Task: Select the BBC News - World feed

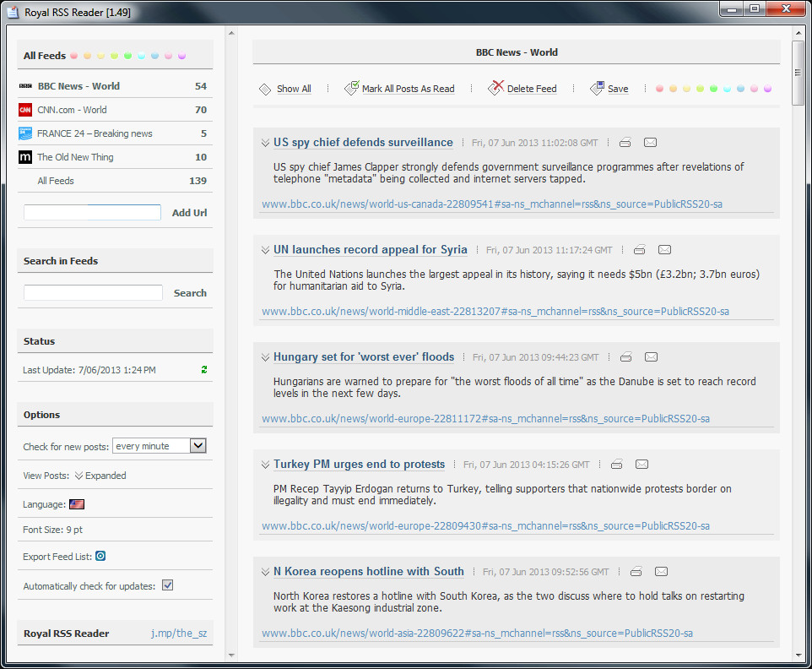Action: [x=115, y=86]
